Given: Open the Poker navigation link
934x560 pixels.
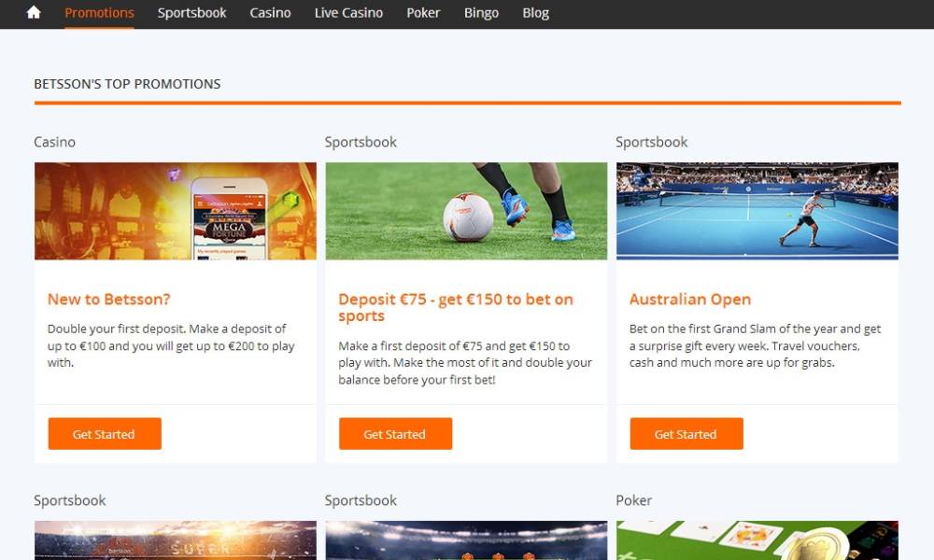Looking at the screenshot, I should (423, 12).
